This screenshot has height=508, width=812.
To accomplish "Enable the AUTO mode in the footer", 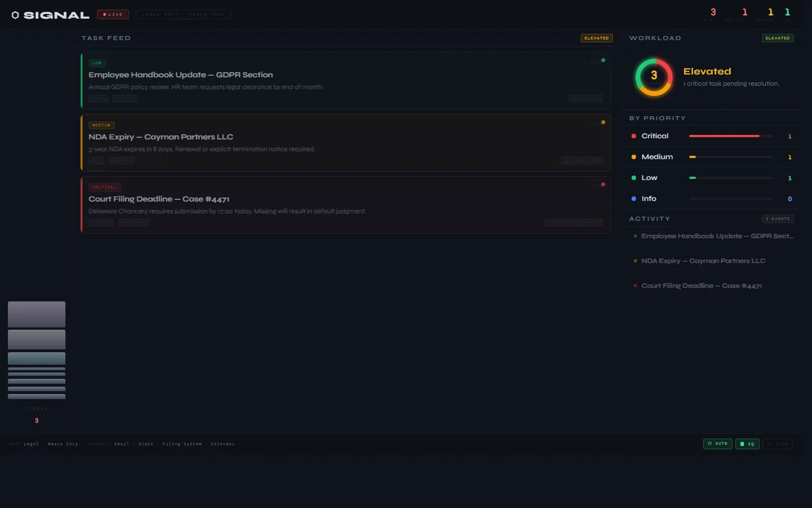I will pyautogui.click(x=717, y=444).
